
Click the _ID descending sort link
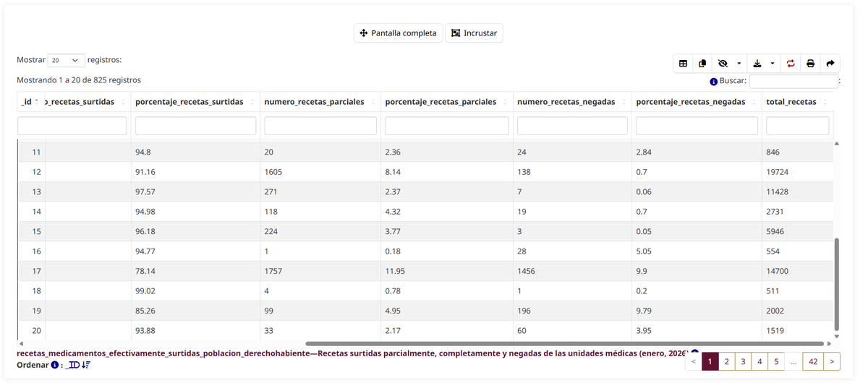(78, 365)
